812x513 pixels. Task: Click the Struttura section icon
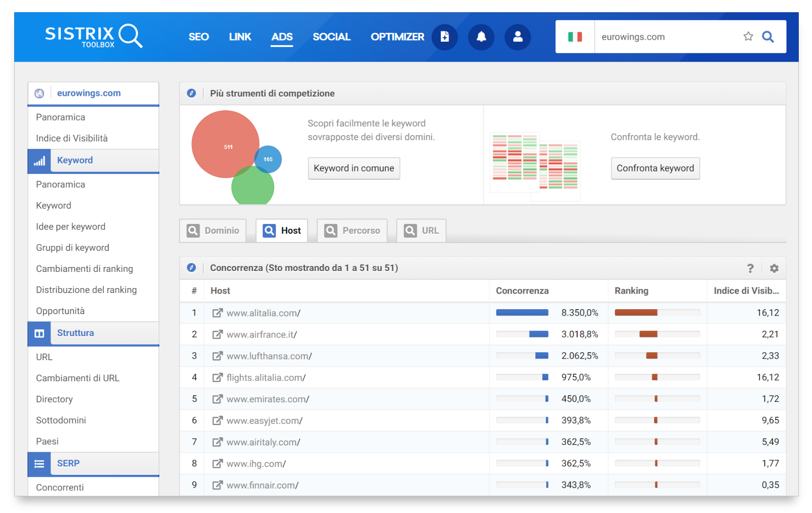[x=39, y=333]
